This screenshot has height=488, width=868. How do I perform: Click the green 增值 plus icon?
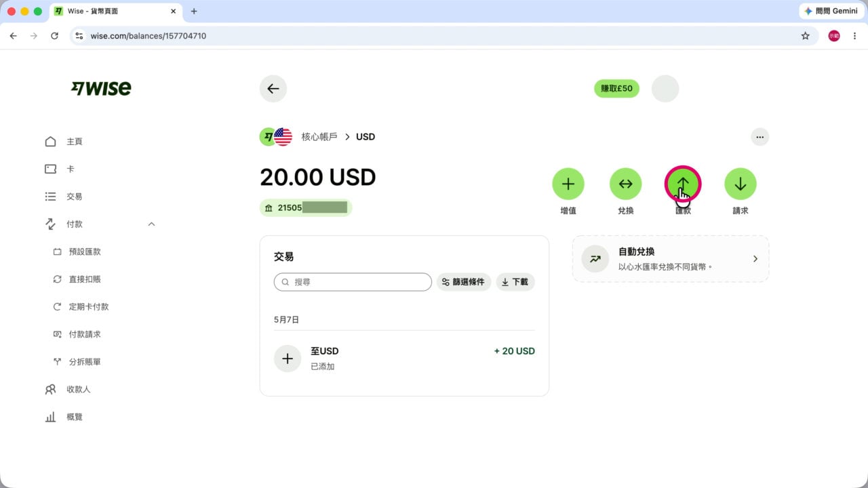click(x=568, y=184)
